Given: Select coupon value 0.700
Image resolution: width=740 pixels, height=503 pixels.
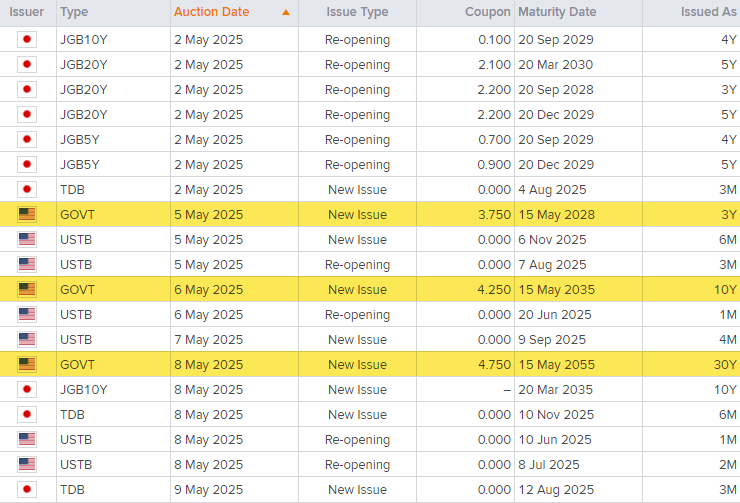Looking at the screenshot, I should pyautogui.click(x=494, y=140).
